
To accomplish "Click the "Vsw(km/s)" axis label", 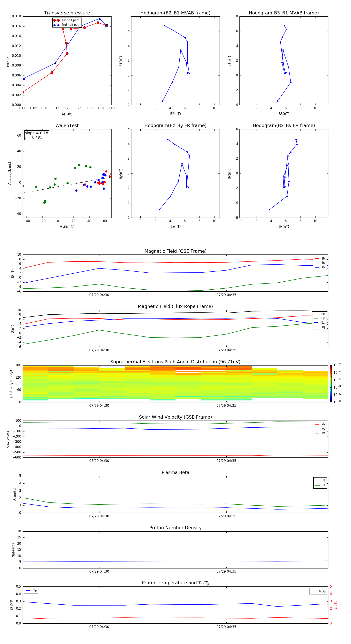I will 8,439.
